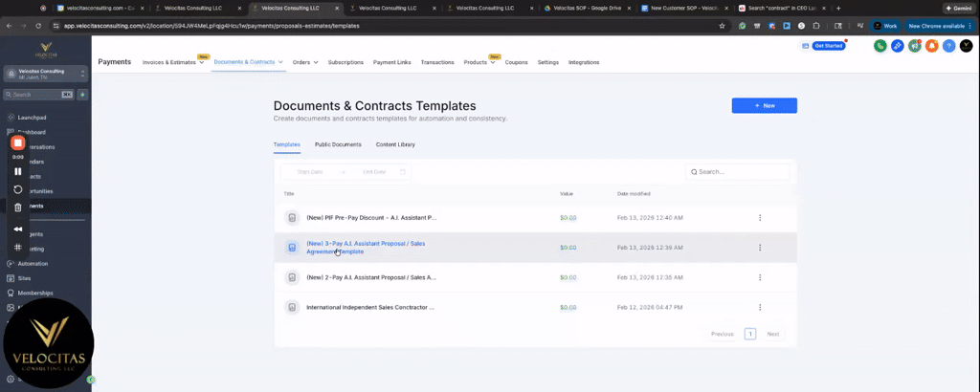Open the Velocitas Consulting location switcher
The image size is (980, 392).
pyautogui.click(x=46, y=74)
